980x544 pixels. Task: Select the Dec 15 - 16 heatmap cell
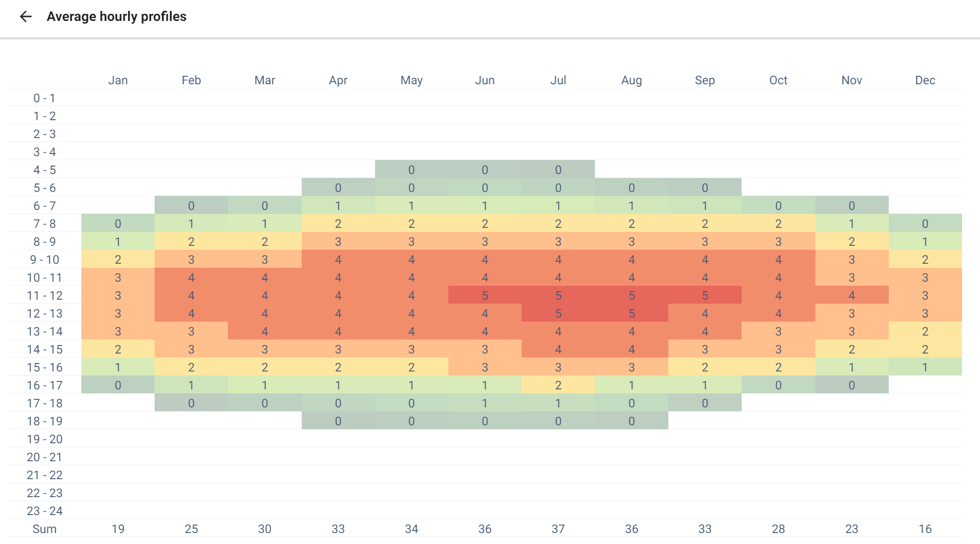coord(925,367)
